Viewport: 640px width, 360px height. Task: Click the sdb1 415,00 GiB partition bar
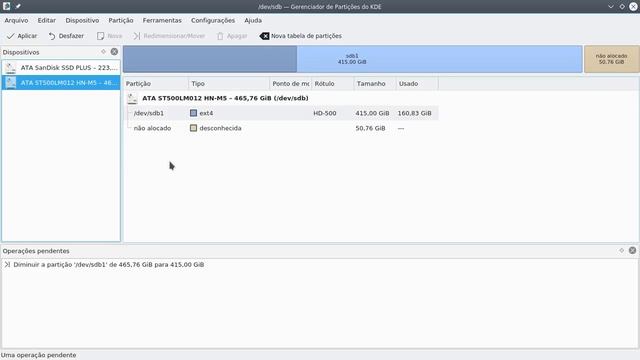[x=353, y=59]
